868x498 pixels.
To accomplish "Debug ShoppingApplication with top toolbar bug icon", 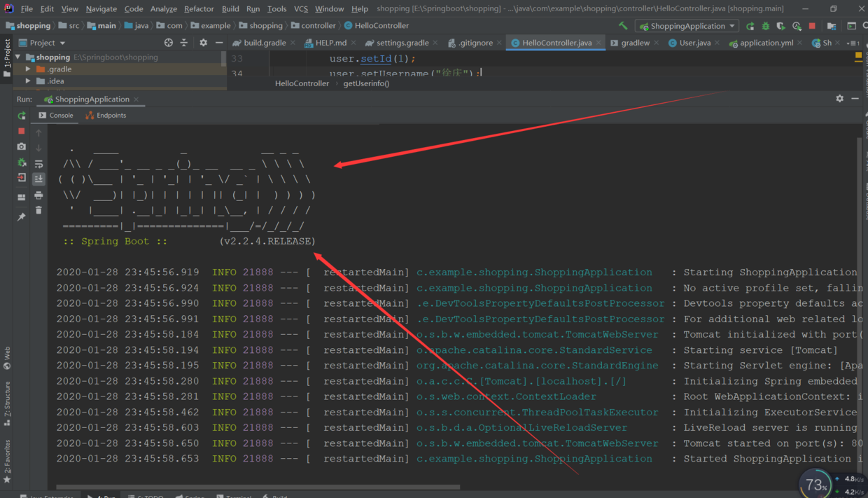I will tap(766, 26).
